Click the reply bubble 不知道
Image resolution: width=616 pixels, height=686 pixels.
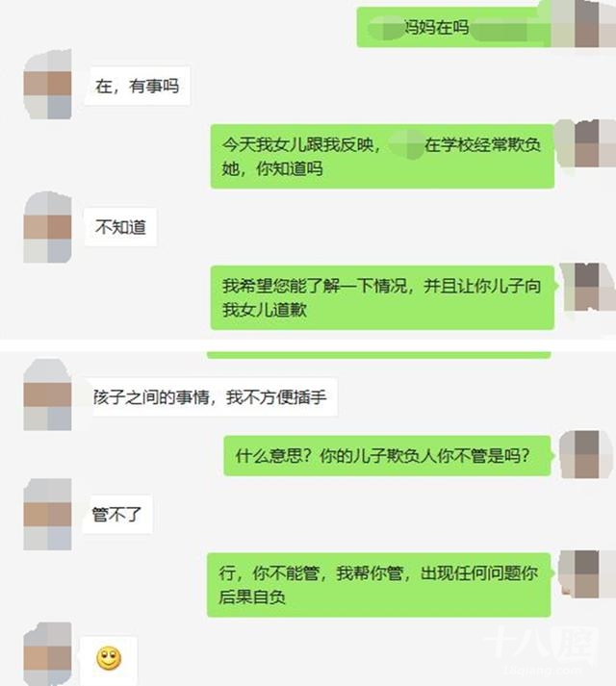click(x=120, y=227)
